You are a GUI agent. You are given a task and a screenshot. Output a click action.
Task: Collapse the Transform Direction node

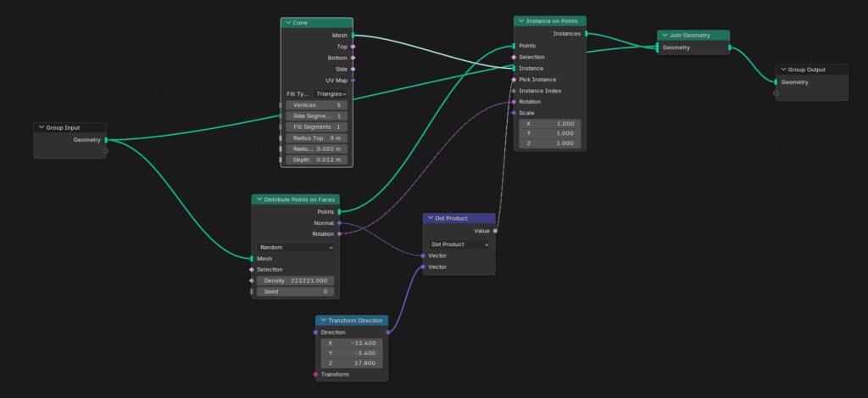pos(323,321)
